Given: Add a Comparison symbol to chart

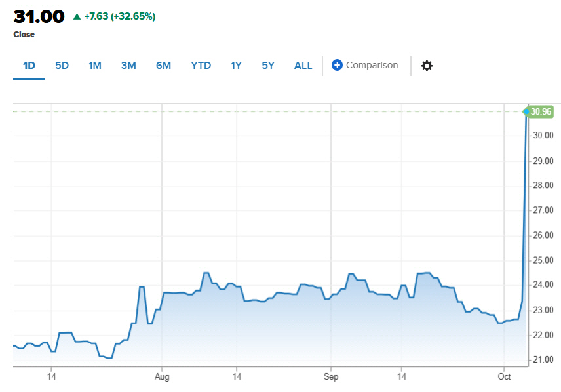Looking at the screenshot, I should click(364, 65).
